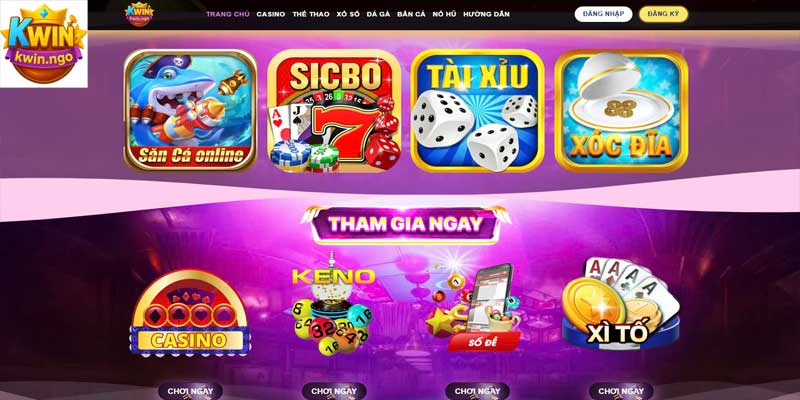
Task: Click the Tham Gia Ngay banner button
Action: point(406,224)
